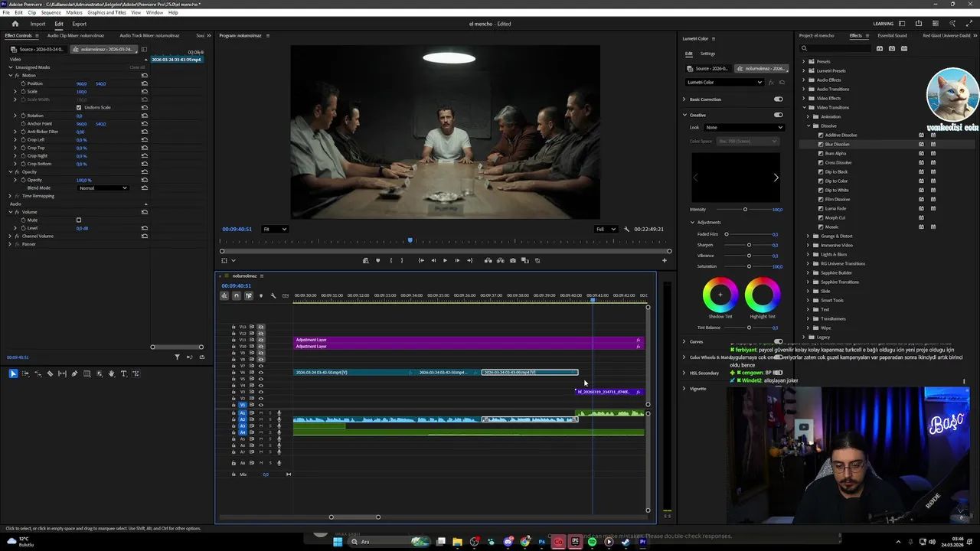Toggle Curves section switch
The height and width of the screenshot is (551, 980).
click(778, 342)
